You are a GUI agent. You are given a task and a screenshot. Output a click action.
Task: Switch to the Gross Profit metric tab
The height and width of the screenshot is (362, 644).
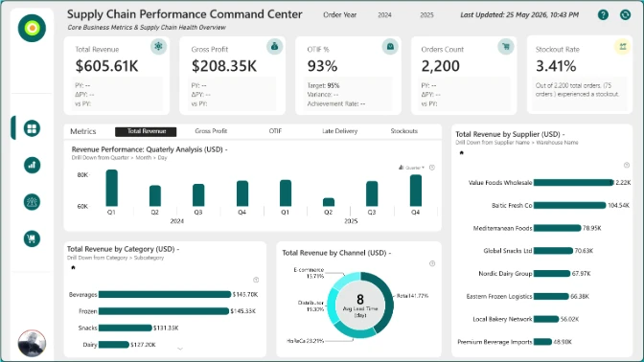pyautogui.click(x=211, y=131)
